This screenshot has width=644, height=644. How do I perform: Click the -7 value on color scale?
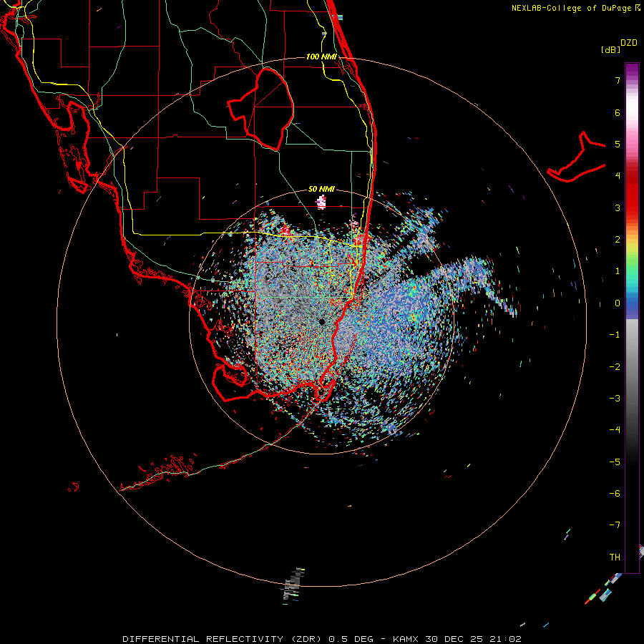615,525
